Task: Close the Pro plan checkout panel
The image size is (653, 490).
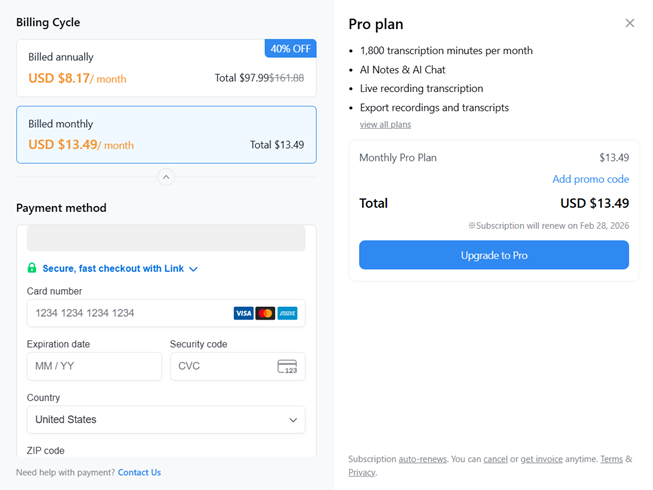Action: point(629,23)
